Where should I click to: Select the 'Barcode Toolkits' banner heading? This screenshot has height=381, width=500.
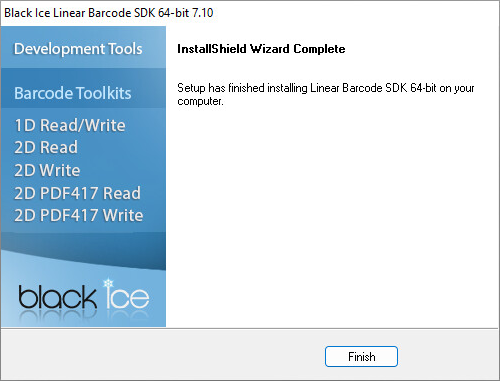coord(73,93)
